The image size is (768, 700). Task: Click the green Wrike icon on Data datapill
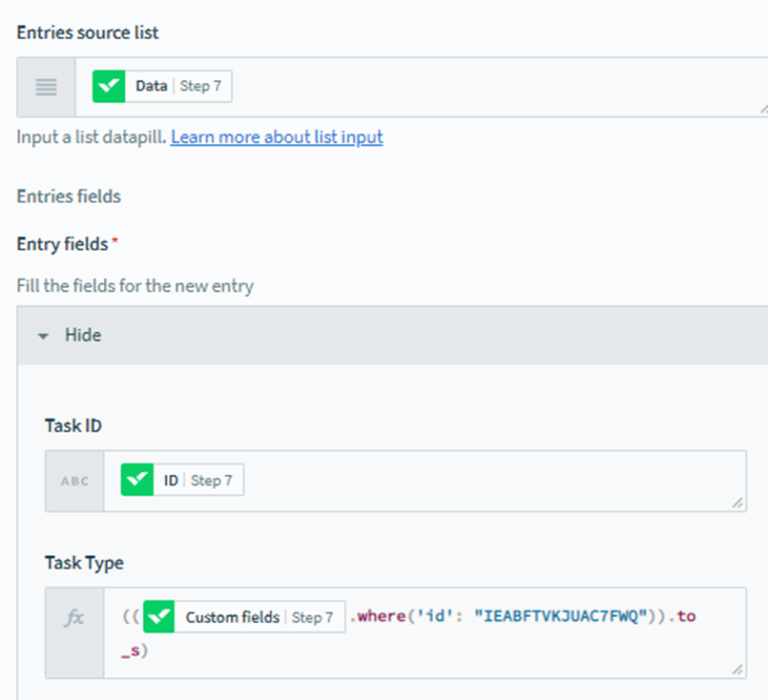pos(109,87)
